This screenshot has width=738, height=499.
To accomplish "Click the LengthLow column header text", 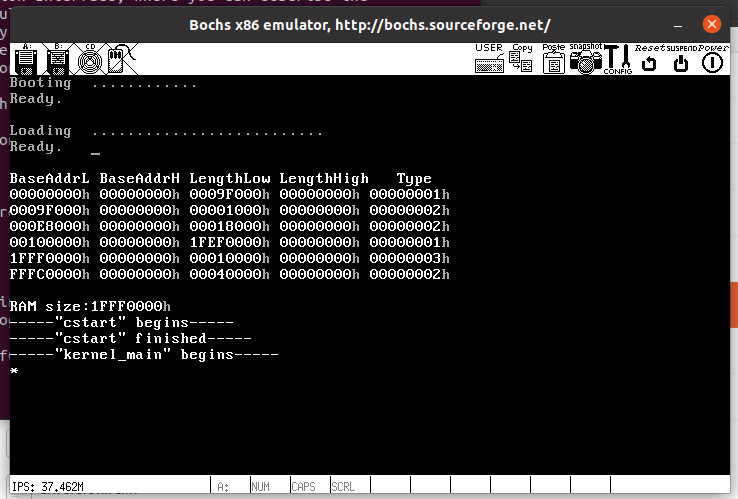I will click(230, 178).
